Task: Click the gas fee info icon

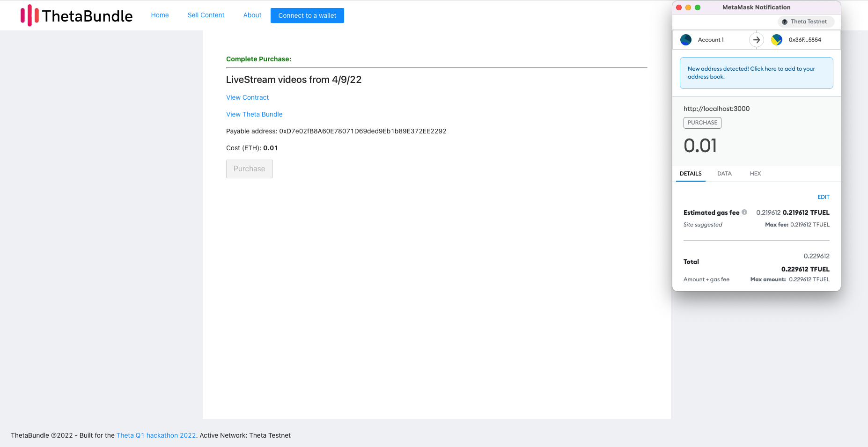Action: tap(744, 212)
